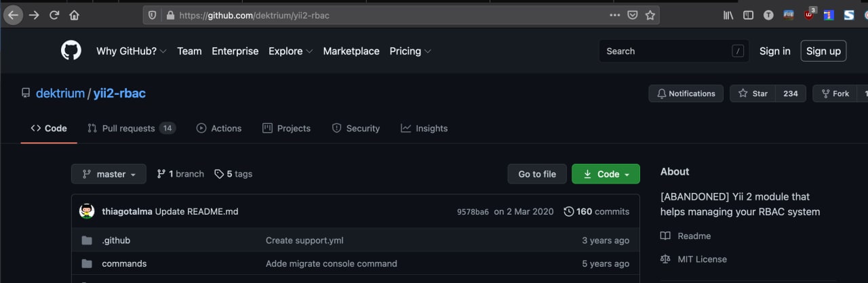Focus the GitHub Search input field
Image resolution: width=868 pixels, height=283 pixels.
click(674, 51)
